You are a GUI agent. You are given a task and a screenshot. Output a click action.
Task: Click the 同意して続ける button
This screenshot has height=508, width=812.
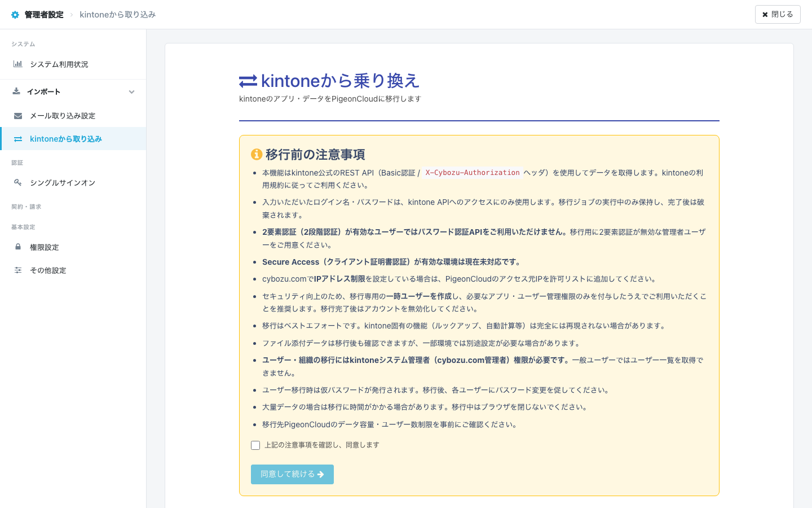[x=292, y=474]
